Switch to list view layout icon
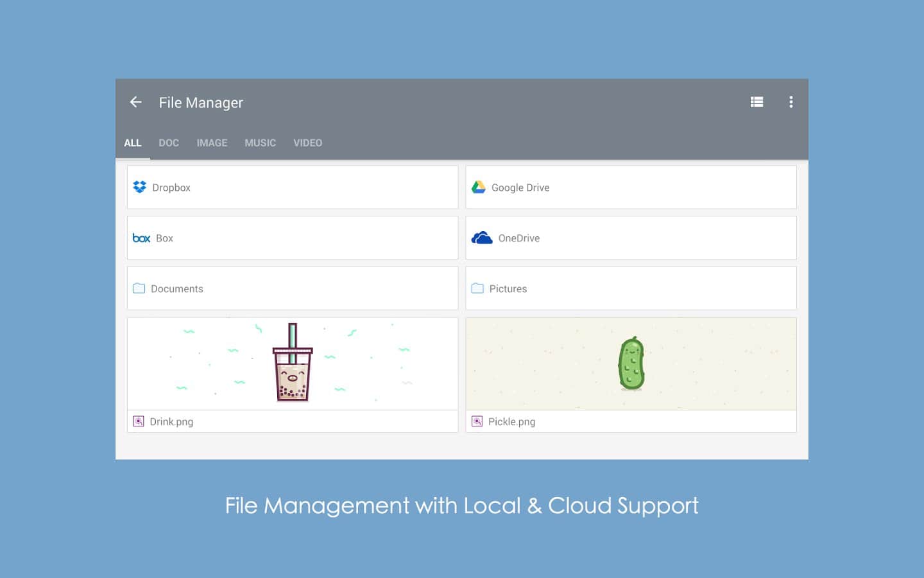Image resolution: width=924 pixels, height=578 pixels. coord(757,102)
